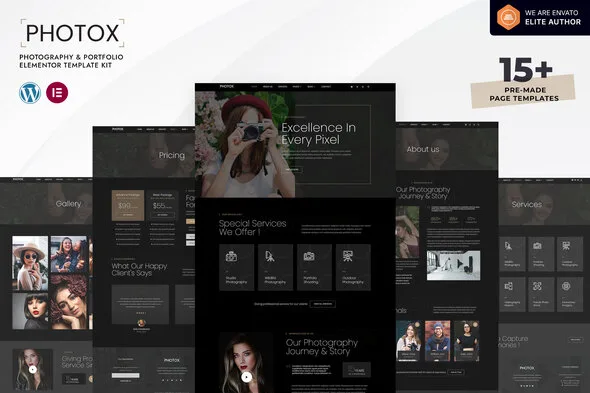Click the $55 pricing plan button

coord(163,215)
